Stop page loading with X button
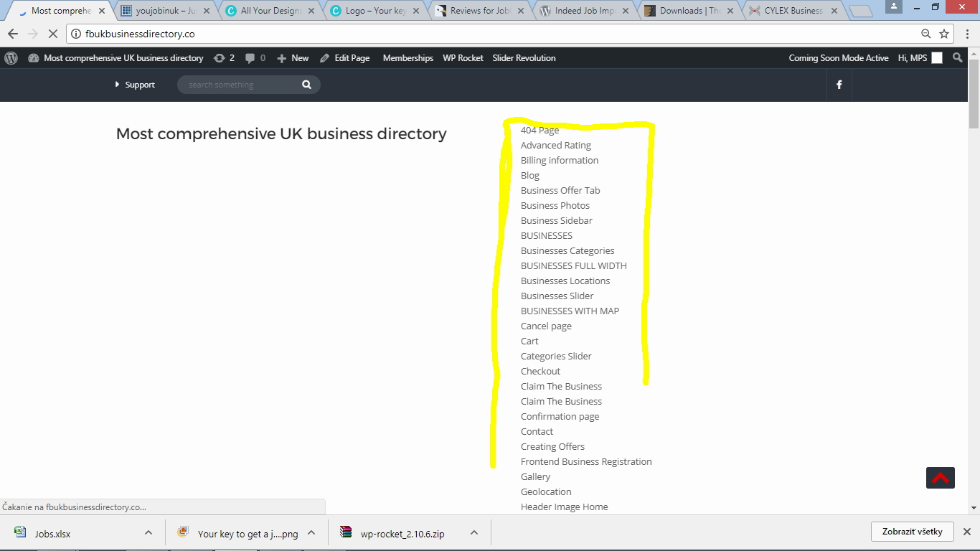Viewport: 980px width, 551px height. click(54, 34)
